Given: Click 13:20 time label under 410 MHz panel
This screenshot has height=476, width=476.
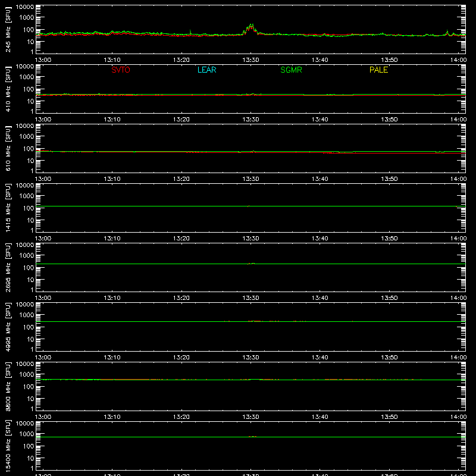Looking at the screenshot, I should pos(181,120).
